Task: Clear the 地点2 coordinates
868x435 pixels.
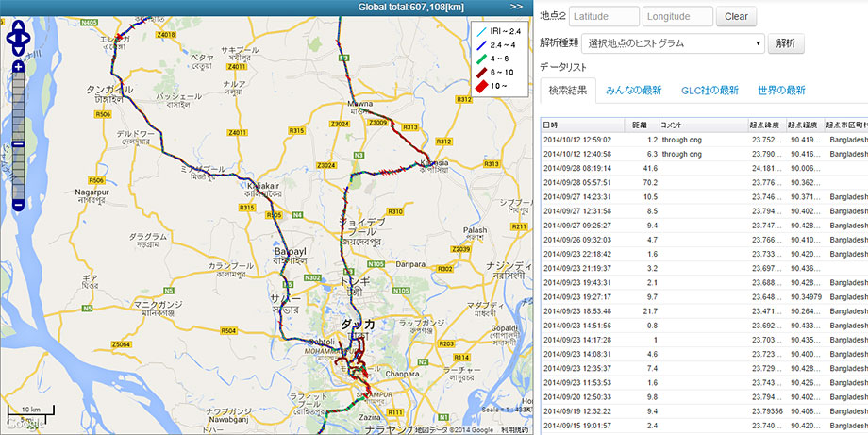Action: [x=736, y=16]
